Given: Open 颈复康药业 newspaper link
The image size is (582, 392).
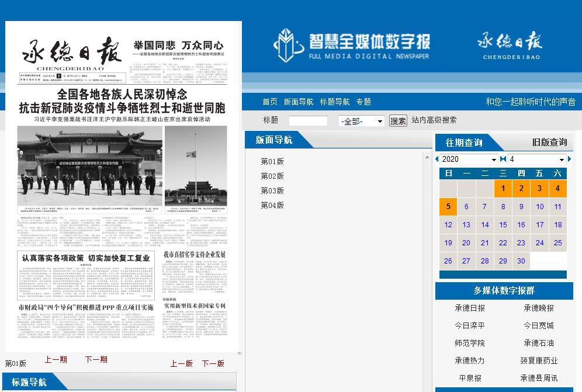Looking at the screenshot, I should [x=539, y=360].
